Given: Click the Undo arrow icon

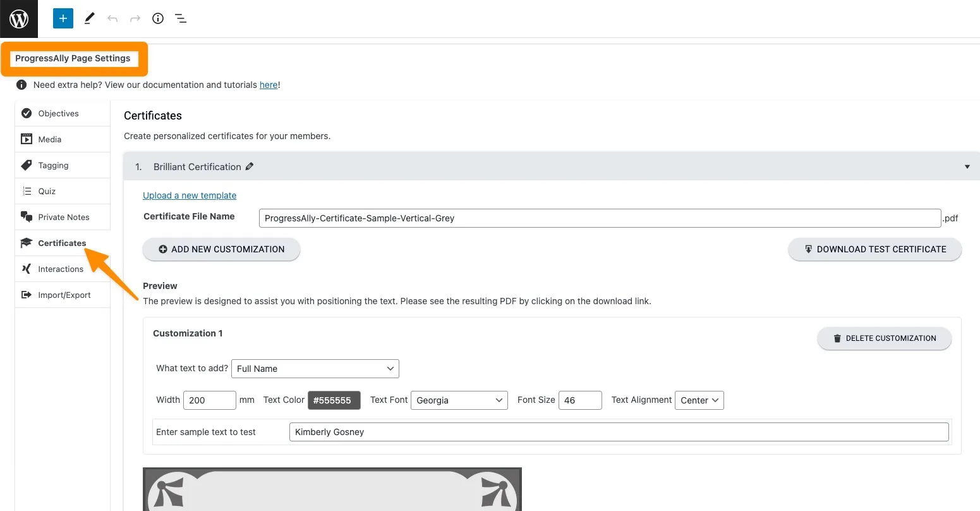Looking at the screenshot, I should 112,18.
